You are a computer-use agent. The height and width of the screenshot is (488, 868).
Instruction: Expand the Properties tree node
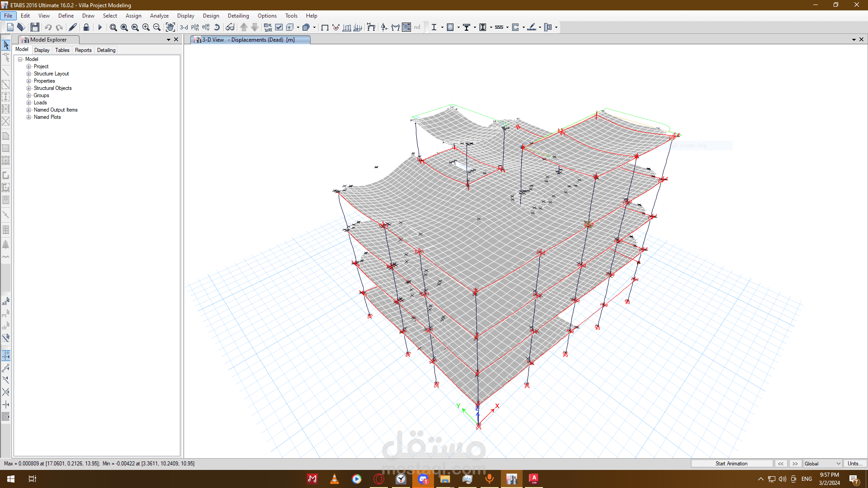(x=29, y=81)
